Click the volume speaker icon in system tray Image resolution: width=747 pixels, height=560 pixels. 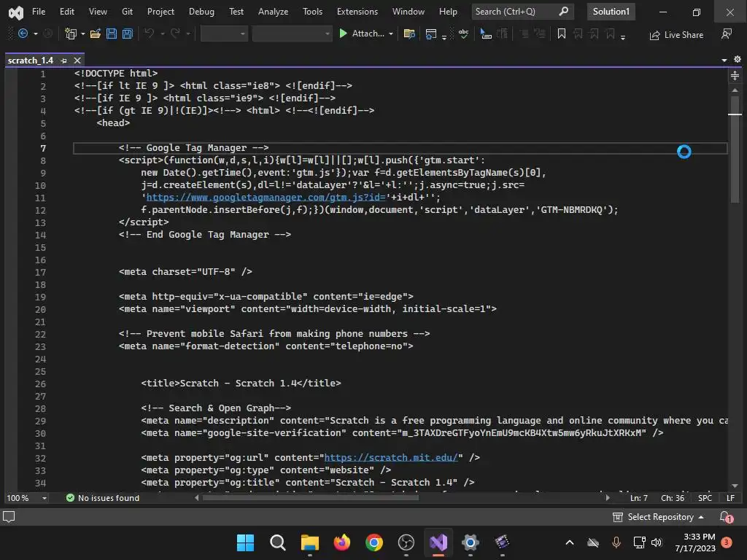[657, 542]
